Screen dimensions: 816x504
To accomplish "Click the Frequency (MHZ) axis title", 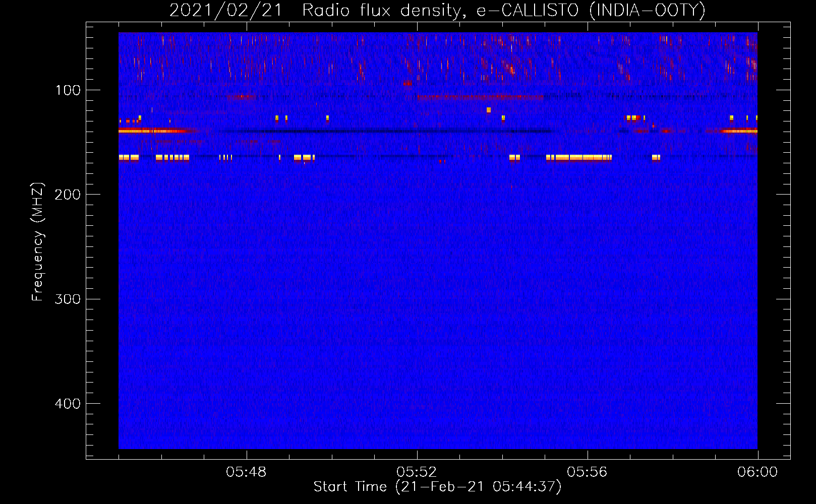I will coord(38,242).
